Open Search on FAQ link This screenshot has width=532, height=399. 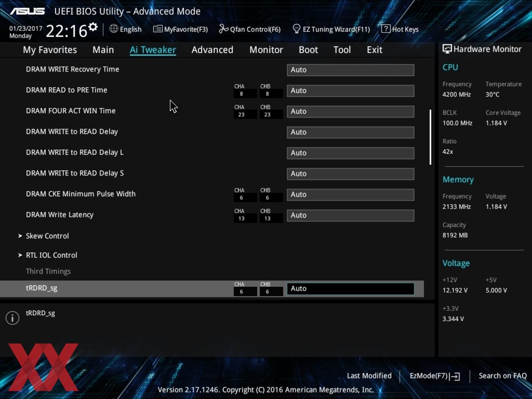(503, 376)
